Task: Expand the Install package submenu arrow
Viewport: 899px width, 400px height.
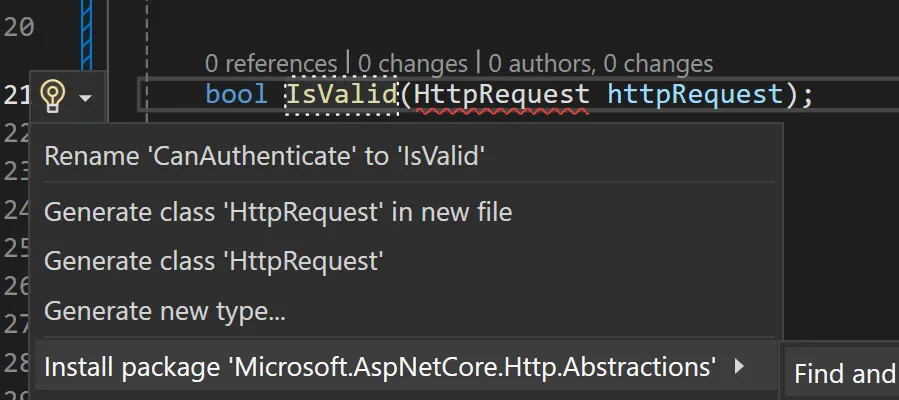Action: click(739, 366)
